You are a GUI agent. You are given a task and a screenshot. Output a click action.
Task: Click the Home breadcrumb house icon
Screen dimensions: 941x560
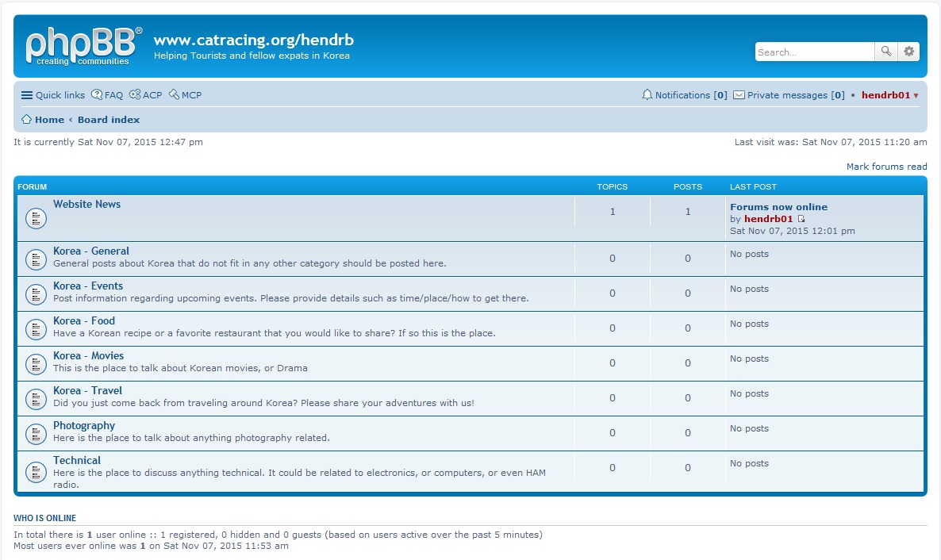click(26, 120)
